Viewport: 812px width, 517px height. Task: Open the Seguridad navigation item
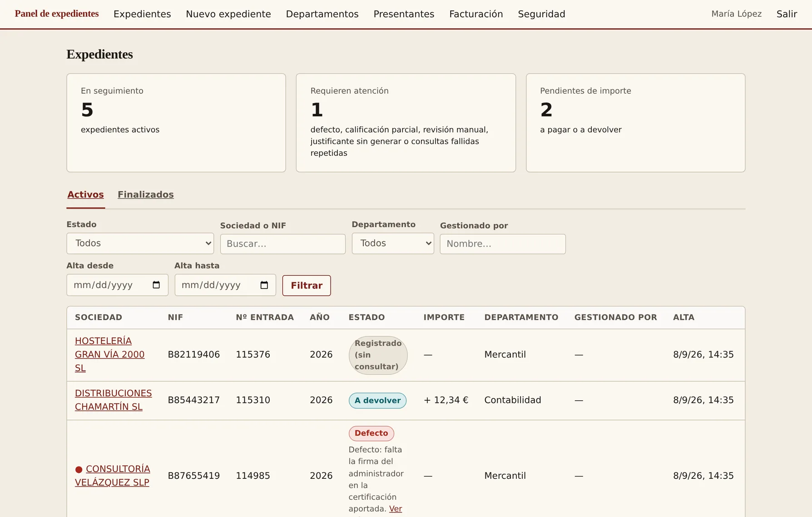(541, 14)
